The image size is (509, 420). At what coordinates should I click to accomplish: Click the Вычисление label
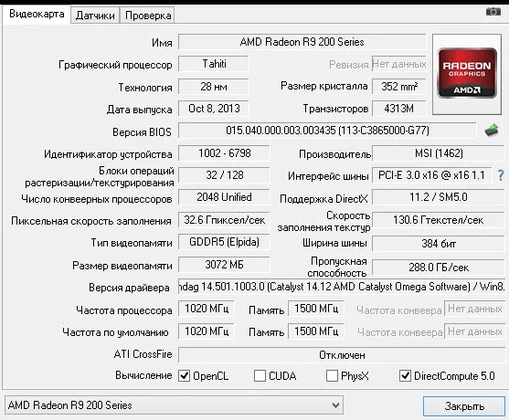(x=143, y=375)
